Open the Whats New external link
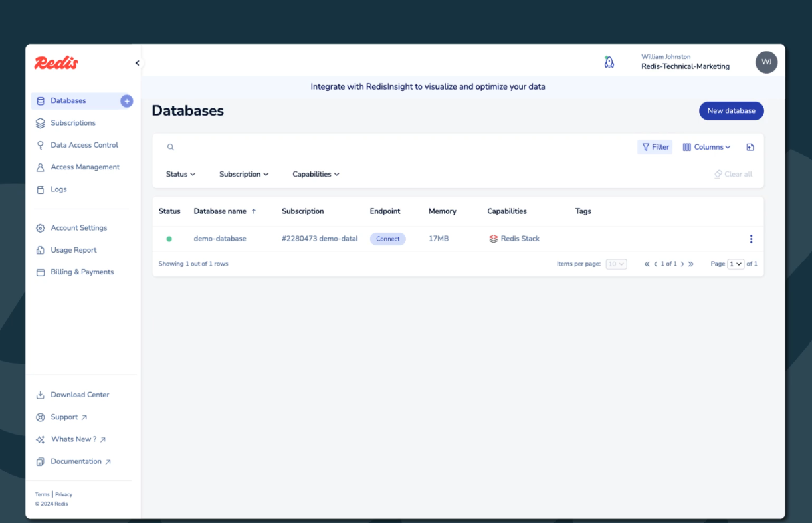Image resolution: width=812 pixels, height=523 pixels. pos(78,439)
